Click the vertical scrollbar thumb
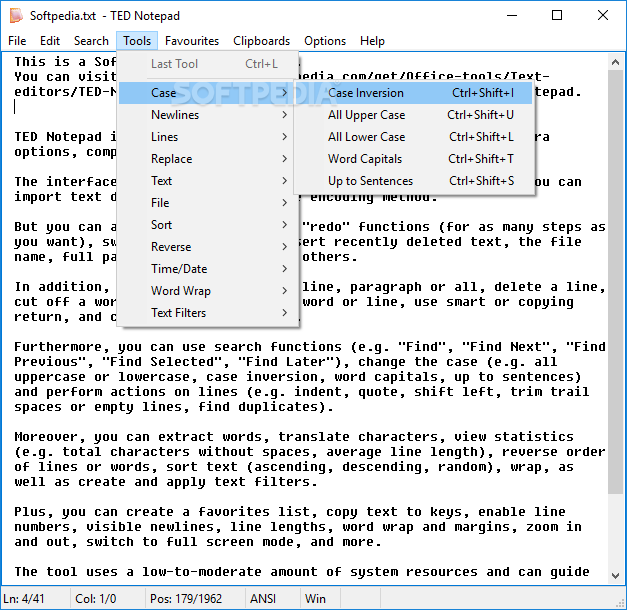The width and height of the screenshot is (627, 610). point(616,282)
